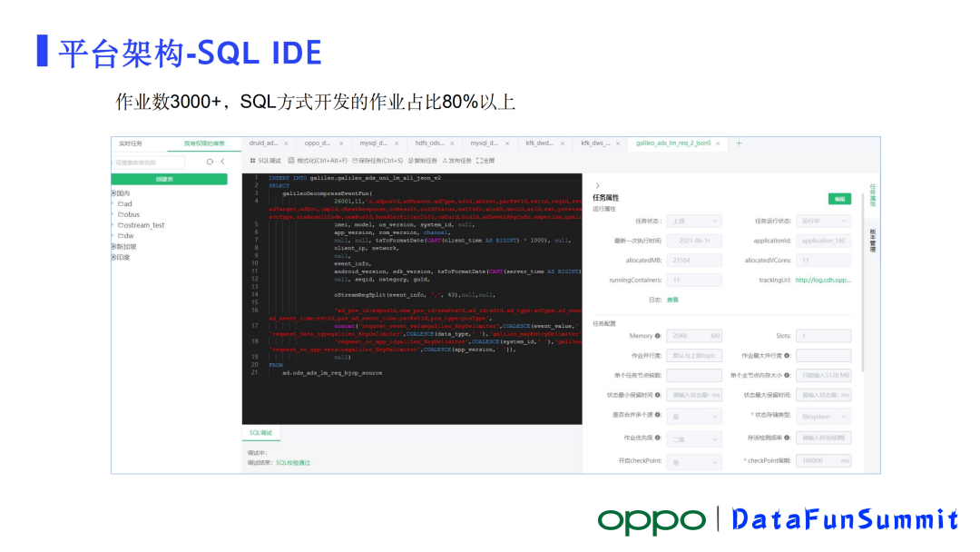Select the SQL调试 results tab below the editor
The image size is (980, 552).
260,432
